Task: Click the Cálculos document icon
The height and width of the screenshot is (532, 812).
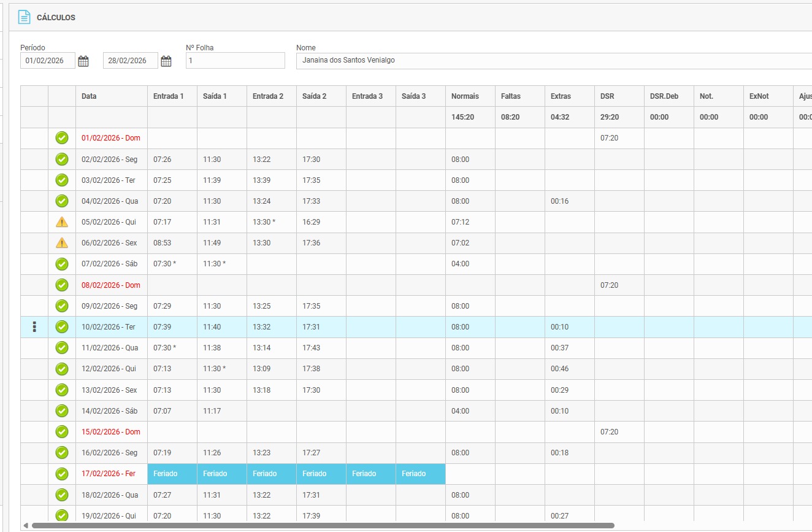Action: 24,17
